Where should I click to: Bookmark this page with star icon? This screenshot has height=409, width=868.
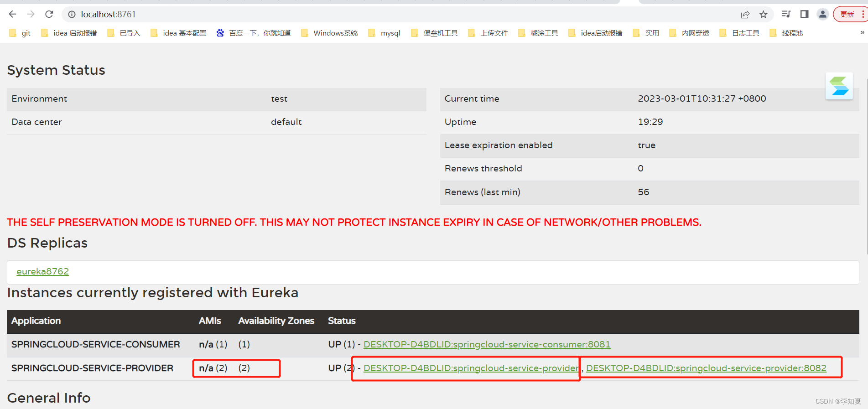click(764, 15)
